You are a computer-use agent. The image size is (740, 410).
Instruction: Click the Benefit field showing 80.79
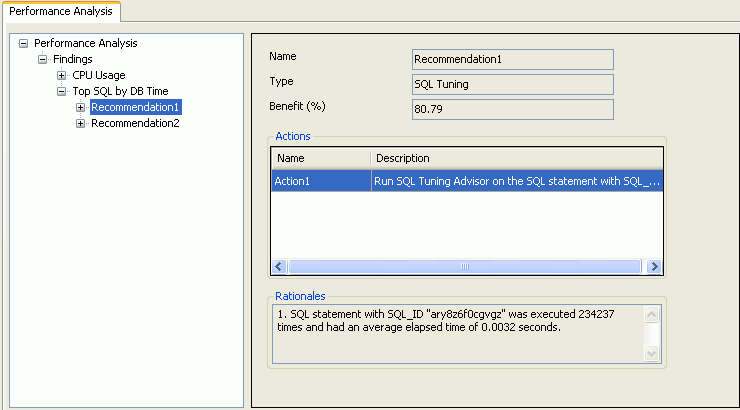pyautogui.click(x=513, y=109)
